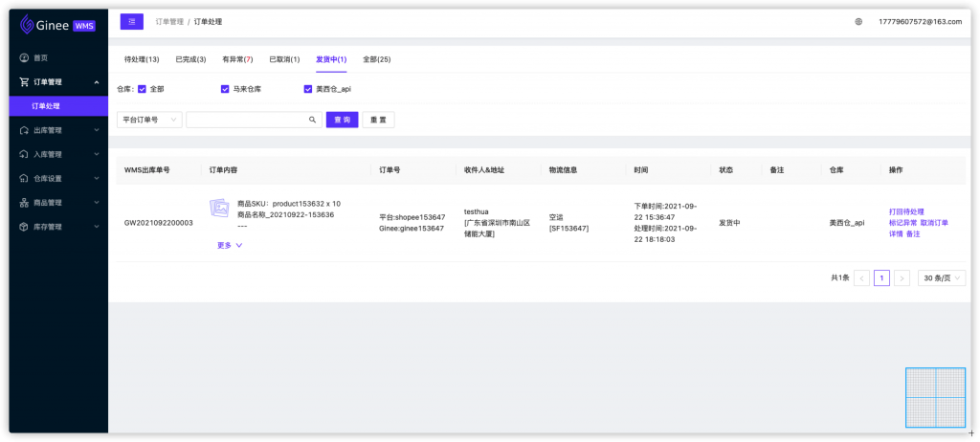The height and width of the screenshot is (442, 980).
Task: Click the 入库管理 sidebar icon
Action: tap(24, 154)
